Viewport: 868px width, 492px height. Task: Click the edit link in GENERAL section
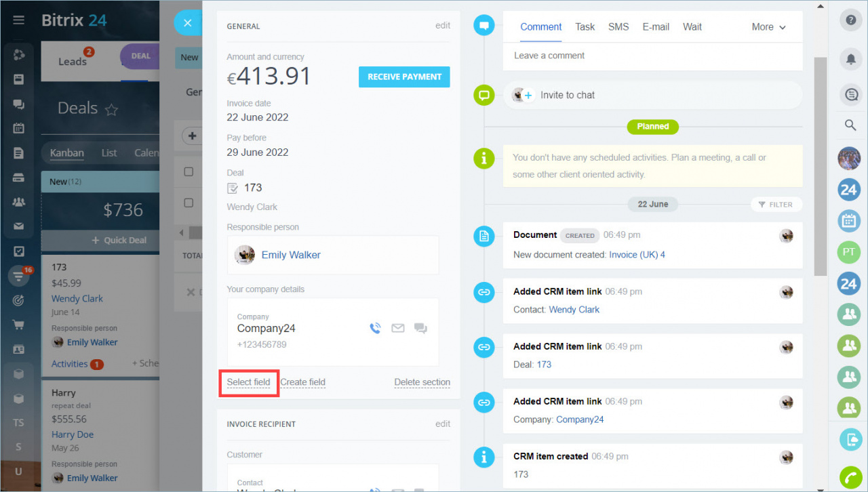pyautogui.click(x=443, y=26)
